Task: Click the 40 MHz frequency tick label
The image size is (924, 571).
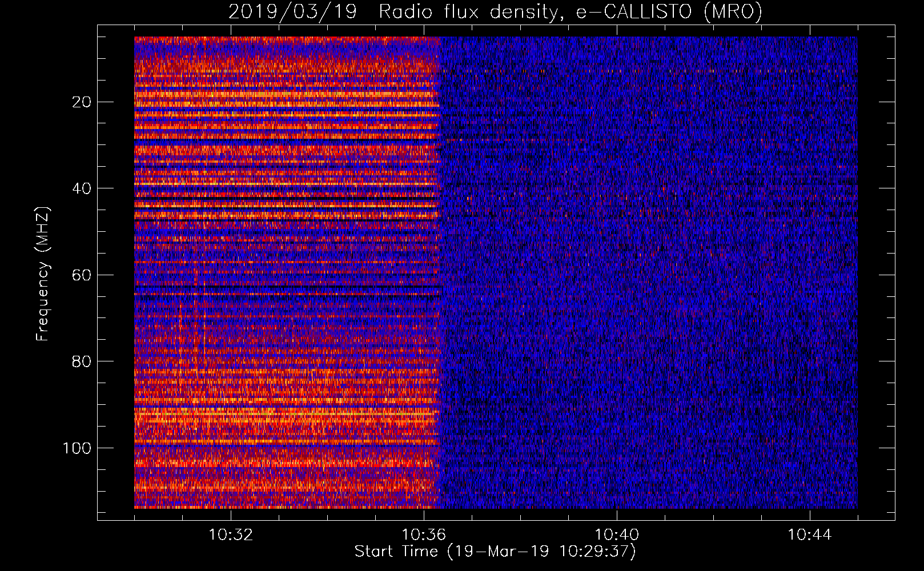Action: click(82, 188)
